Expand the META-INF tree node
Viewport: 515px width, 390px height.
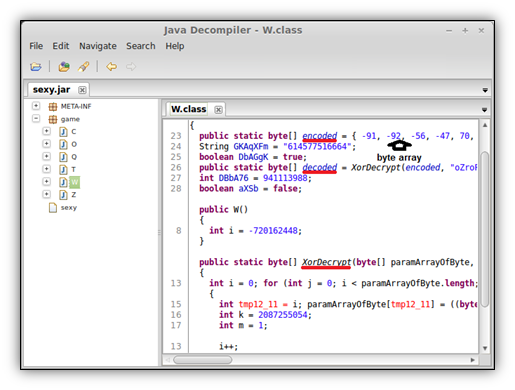36,106
